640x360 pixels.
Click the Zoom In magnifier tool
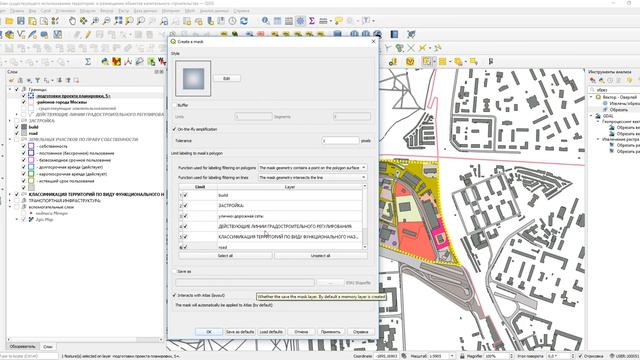95,21
